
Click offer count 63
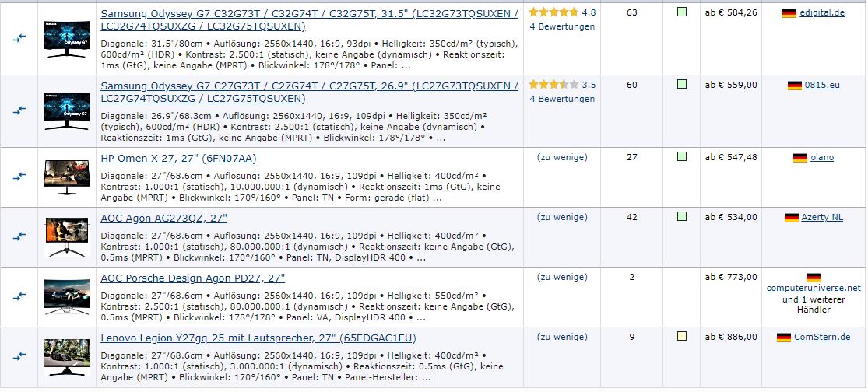click(631, 12)
